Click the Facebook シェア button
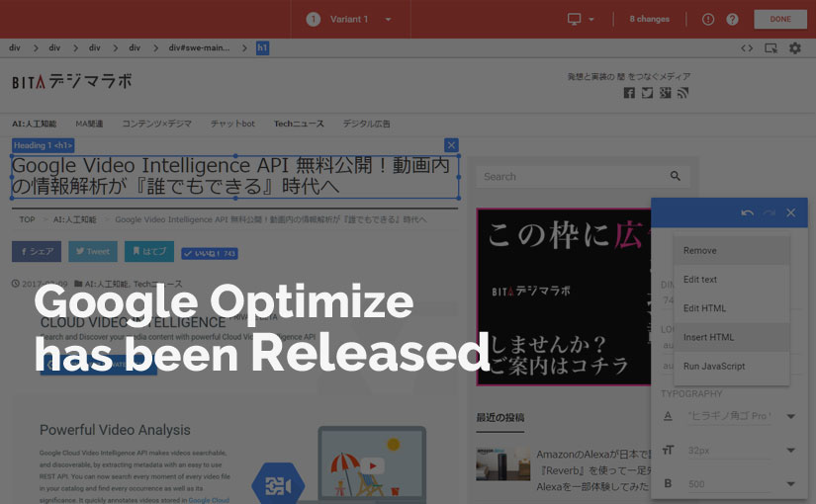Image resolution: width=816 pixels, height=504 pixels. [37, 251]
